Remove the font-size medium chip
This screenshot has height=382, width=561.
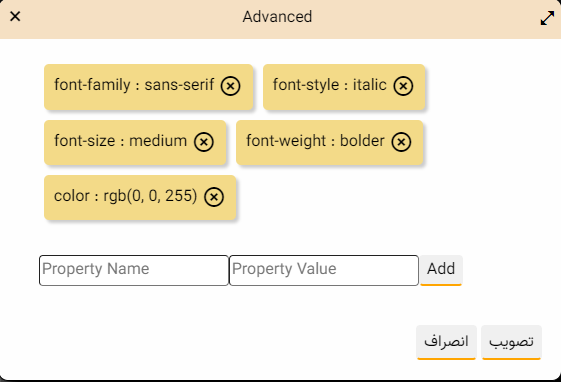pyautogui.click(x=204, y=142)
